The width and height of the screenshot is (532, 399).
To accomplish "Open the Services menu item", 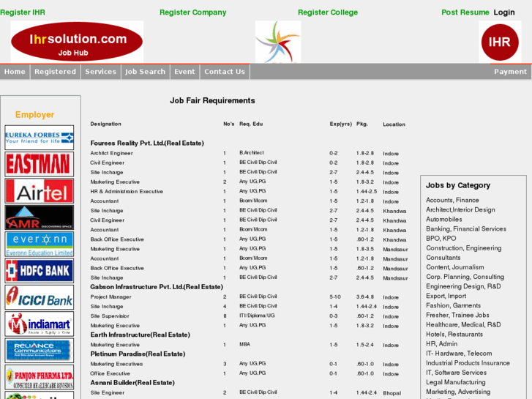I will pos(101,72).
